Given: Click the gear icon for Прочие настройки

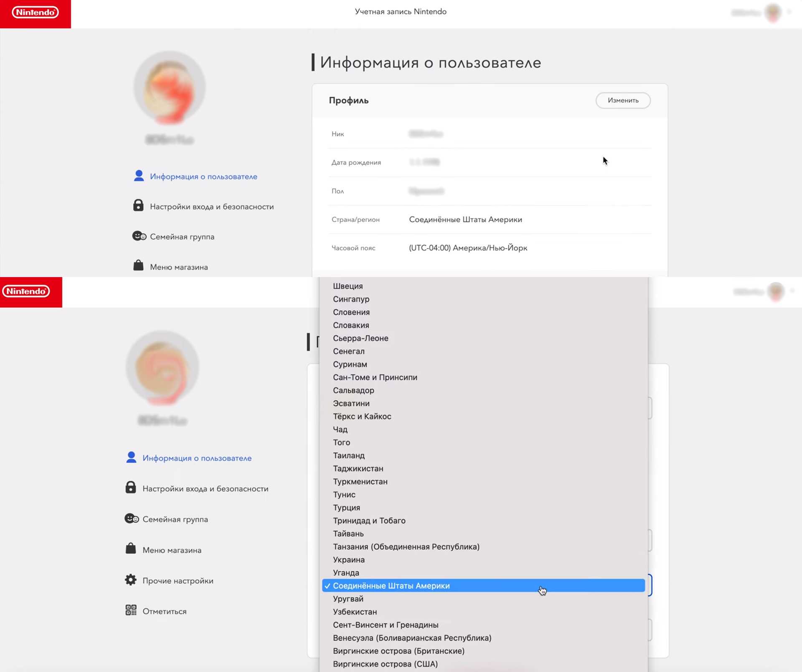Looking at the screenshot, I should point(131,580).
